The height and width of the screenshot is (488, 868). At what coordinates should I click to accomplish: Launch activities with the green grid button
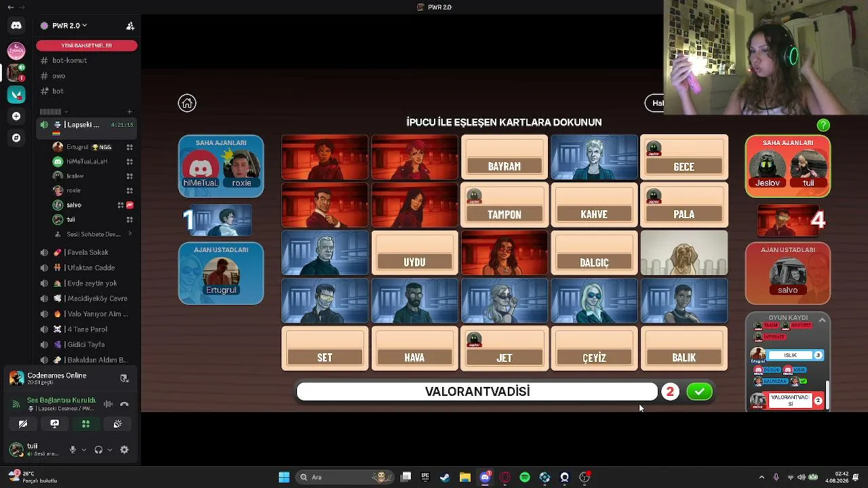click(x=85, y=424)
